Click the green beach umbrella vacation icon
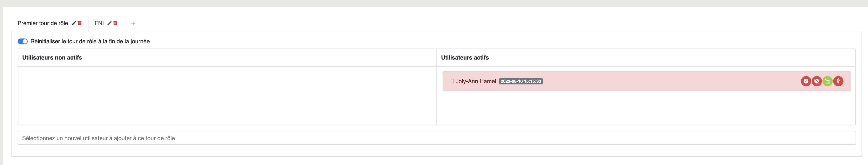868x165 pixels. [827, 81]
